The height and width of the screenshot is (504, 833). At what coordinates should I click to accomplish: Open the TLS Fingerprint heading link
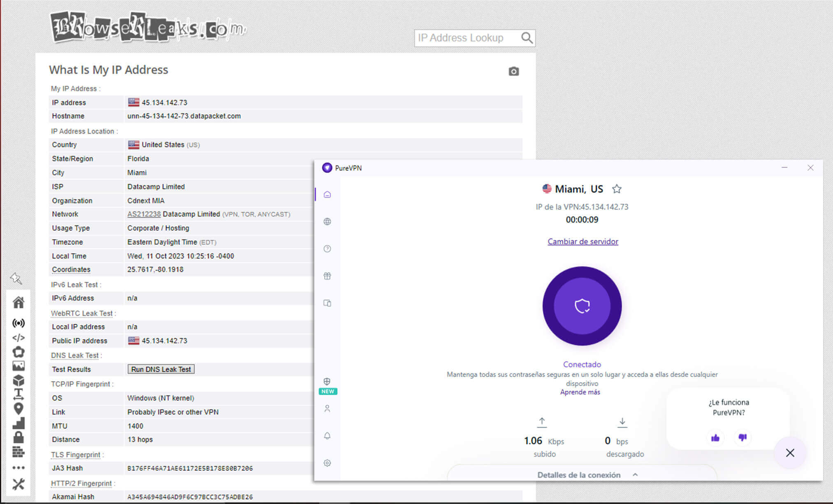(76, 455)
